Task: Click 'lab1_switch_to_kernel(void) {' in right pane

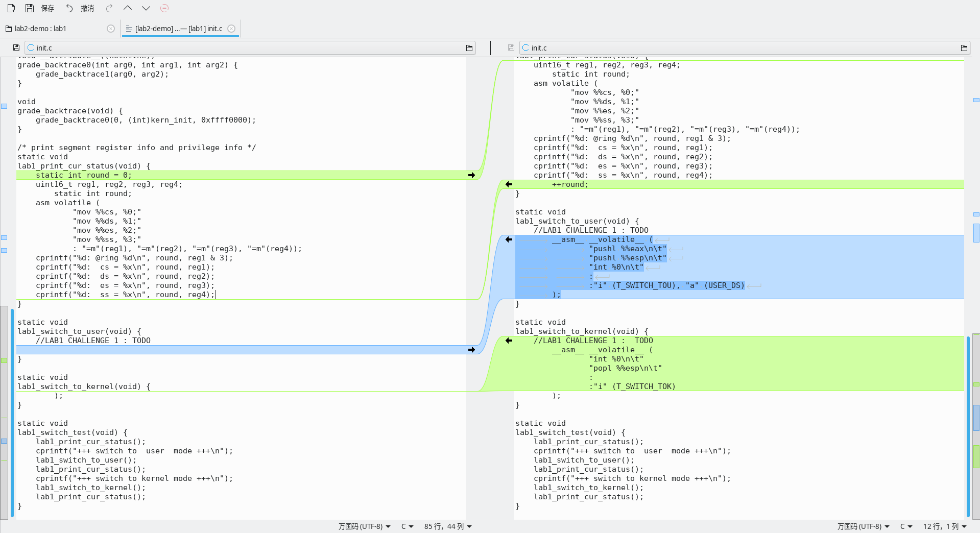Action: [582, 331]
